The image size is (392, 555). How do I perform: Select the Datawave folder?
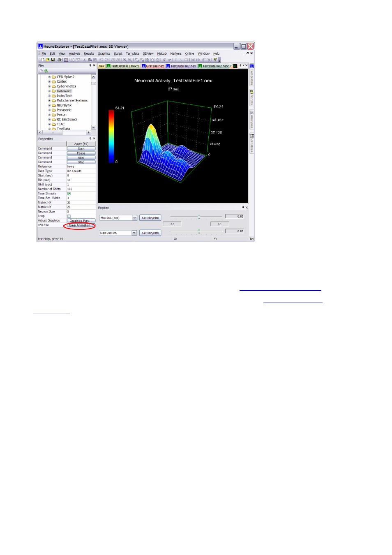(64, 91)
